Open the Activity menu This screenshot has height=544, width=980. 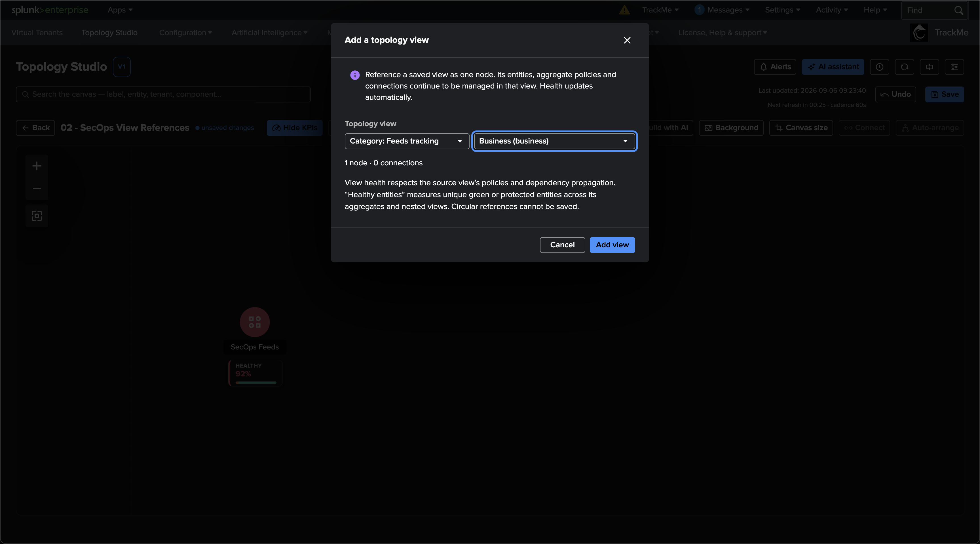pyautogui.click(x=832, y=10)
